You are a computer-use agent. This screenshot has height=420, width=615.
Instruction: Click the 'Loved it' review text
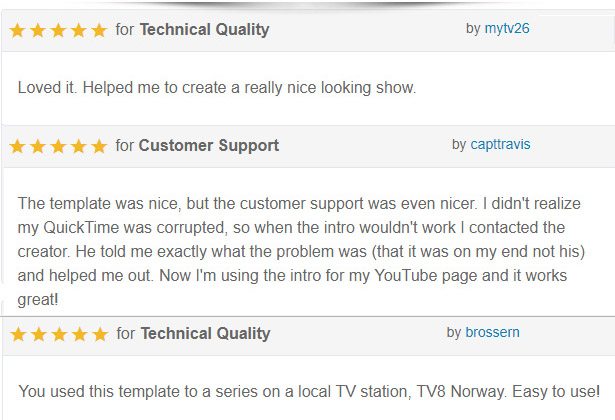click(x=217, y=87)
